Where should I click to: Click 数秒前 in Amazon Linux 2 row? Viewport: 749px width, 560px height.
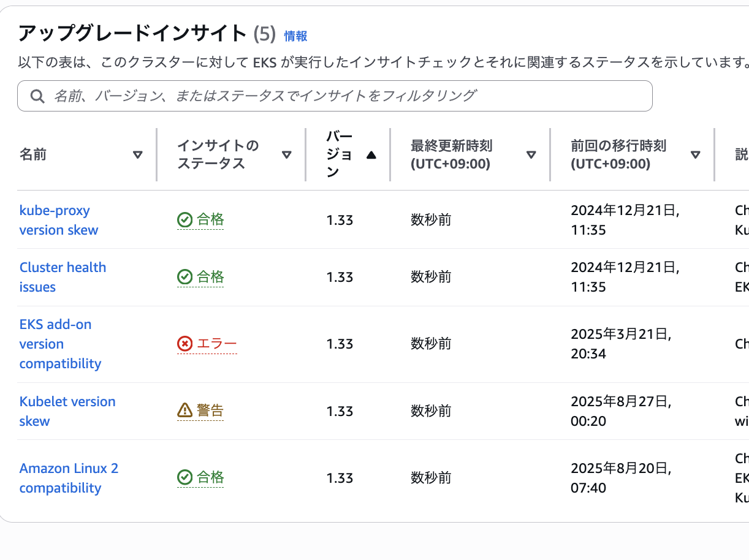click(431, 477)
